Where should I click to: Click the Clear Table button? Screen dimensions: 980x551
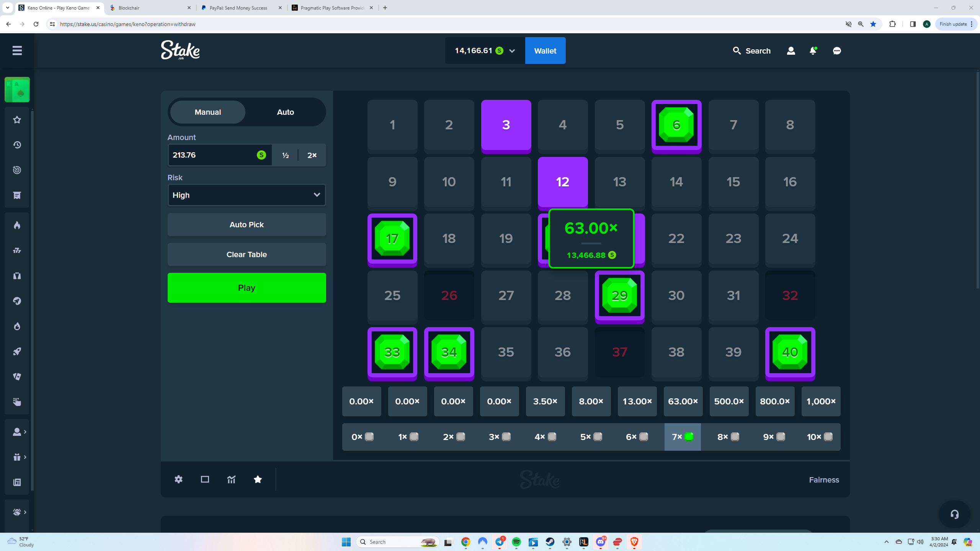click(x=247, y=254)
